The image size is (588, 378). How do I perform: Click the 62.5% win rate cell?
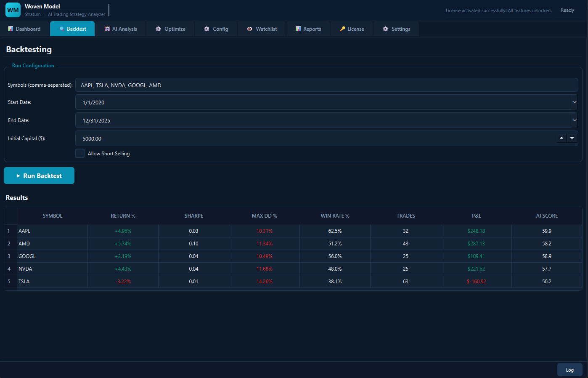pyautogui.click(x=335, y=231)
